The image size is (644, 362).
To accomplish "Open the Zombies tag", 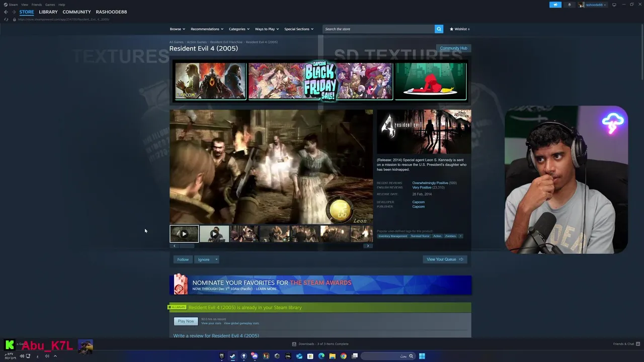I will click(x=450, y=236).
